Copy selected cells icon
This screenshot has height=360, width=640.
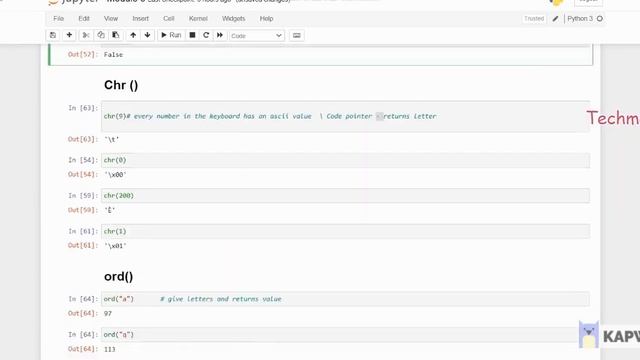point(101,35)
